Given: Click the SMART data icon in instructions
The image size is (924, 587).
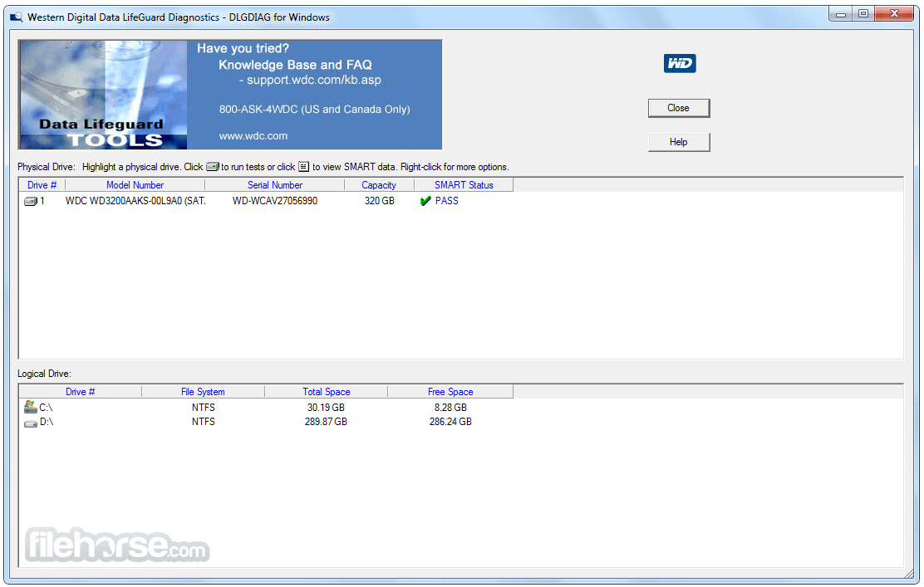Looking at the screenshot, I should (x=303, y=167).
